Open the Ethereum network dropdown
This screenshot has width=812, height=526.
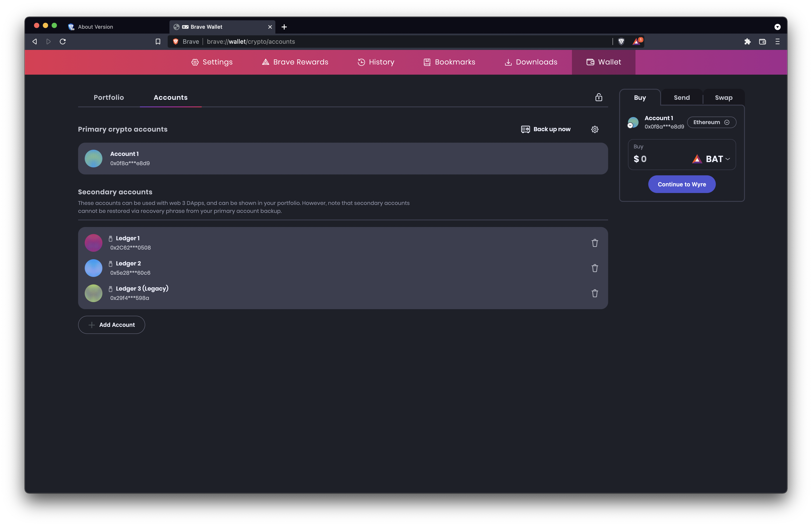(711, 122)
